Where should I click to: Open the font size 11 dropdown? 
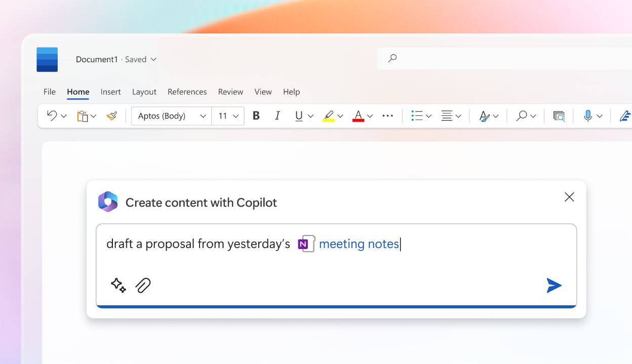[x=228, y=116]
